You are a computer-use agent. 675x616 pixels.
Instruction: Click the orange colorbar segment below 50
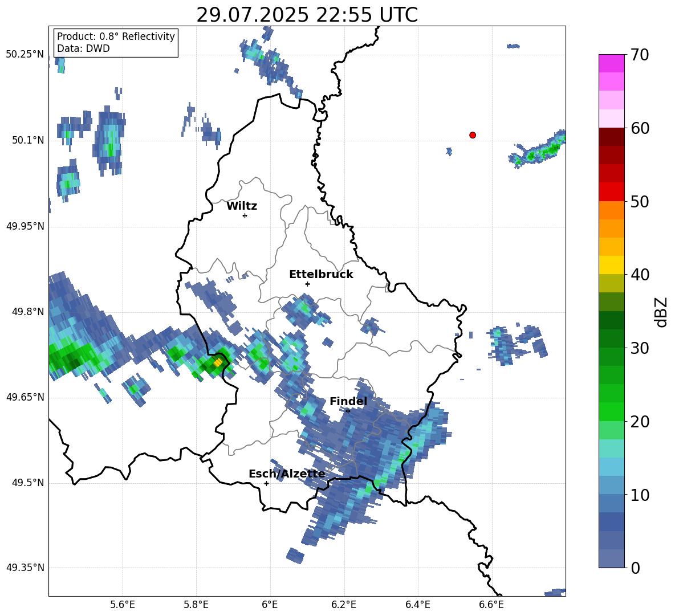pos(611,210)
